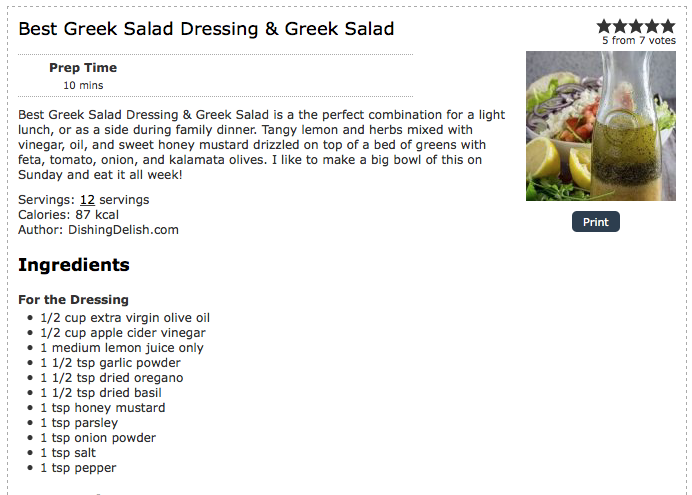Click the Ingredients heading
This screenshot has height=495, width=692.
tap(74, 265)
